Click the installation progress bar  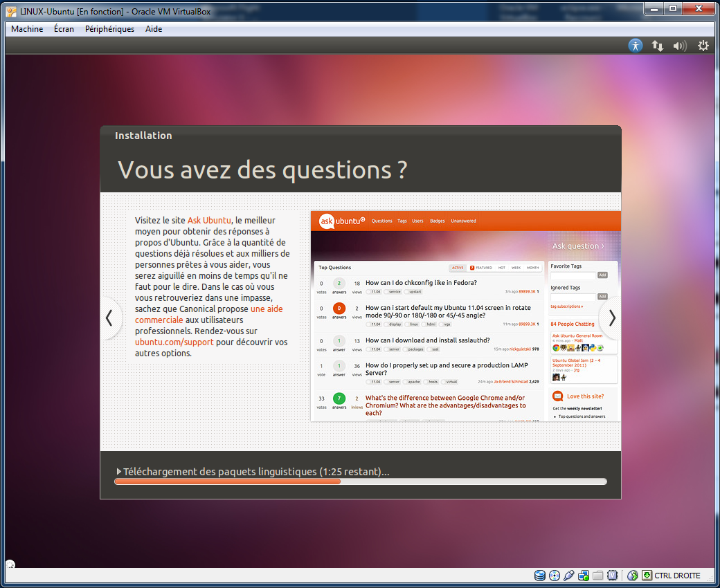361,481
